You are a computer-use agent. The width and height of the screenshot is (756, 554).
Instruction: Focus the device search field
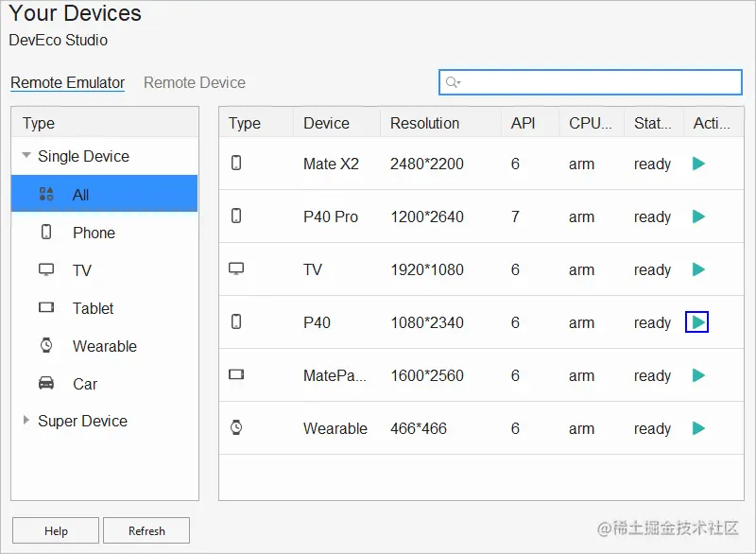[x=591, y=82]
